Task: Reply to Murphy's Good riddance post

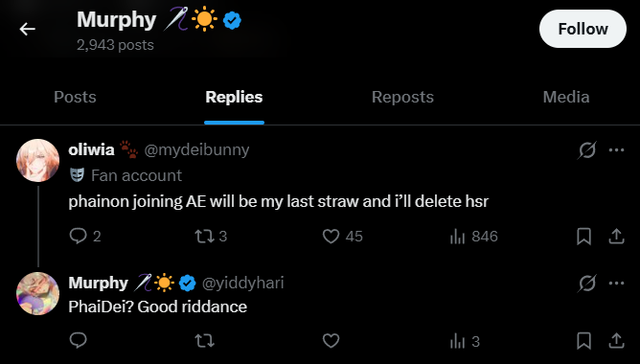Action: tap(78, 340)
